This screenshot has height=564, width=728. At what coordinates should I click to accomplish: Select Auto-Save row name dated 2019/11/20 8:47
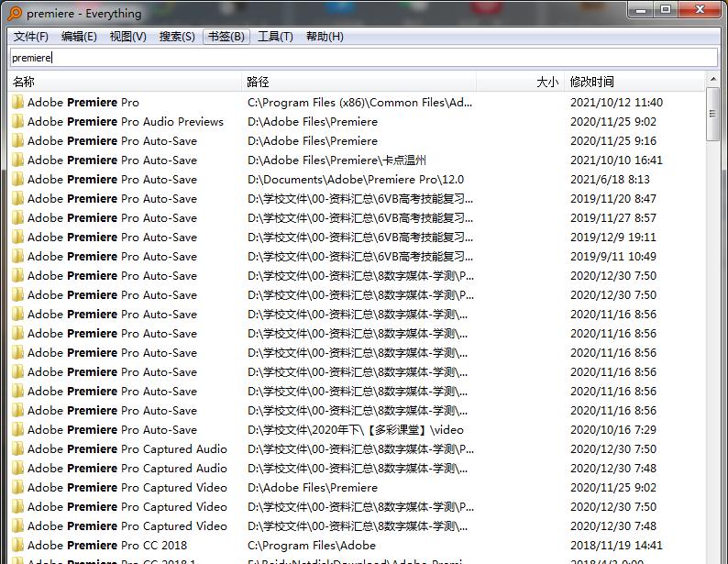point(113,199)
